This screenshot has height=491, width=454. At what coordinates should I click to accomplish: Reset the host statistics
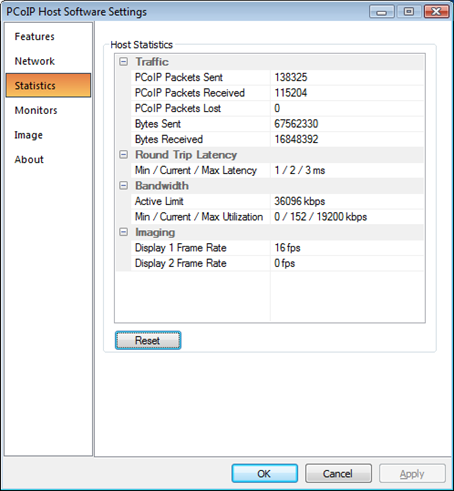coord(148,340)
